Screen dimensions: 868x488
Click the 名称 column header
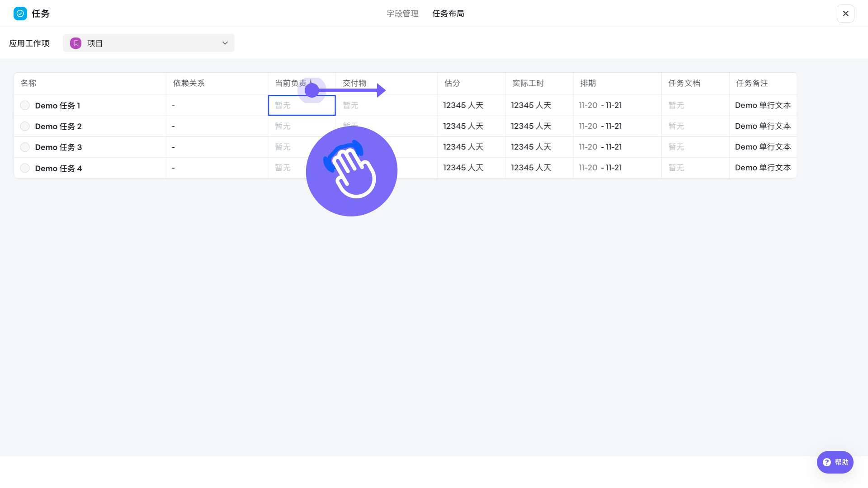(x=90, y=83)
